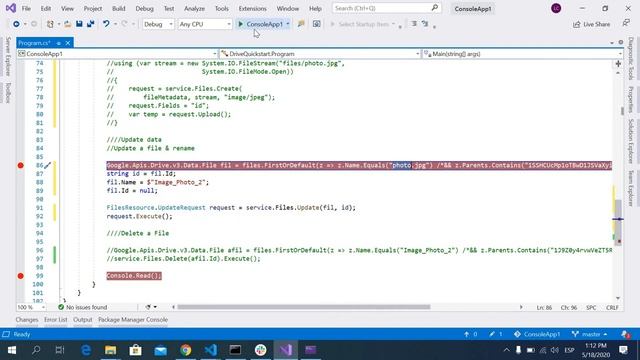Click the status bar notifications bell icon

625,334
